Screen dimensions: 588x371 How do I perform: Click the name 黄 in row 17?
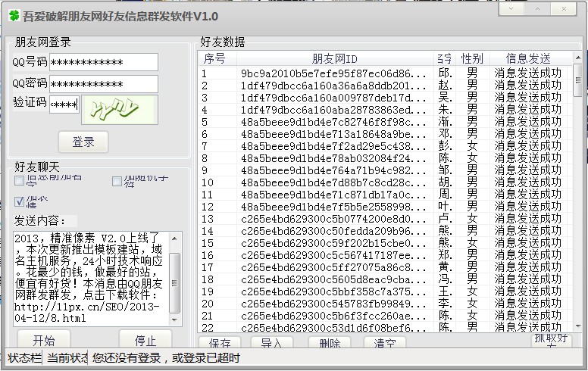[445, 267]
